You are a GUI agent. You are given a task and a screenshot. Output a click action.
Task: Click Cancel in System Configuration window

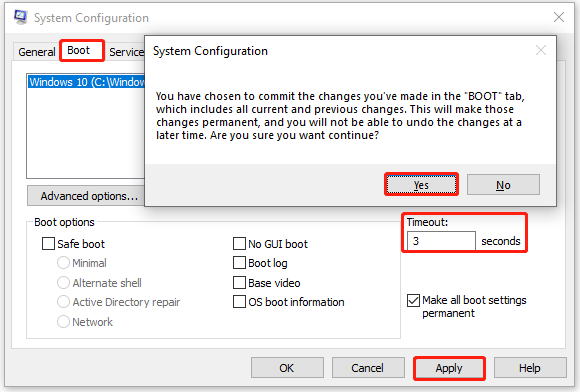368,368
